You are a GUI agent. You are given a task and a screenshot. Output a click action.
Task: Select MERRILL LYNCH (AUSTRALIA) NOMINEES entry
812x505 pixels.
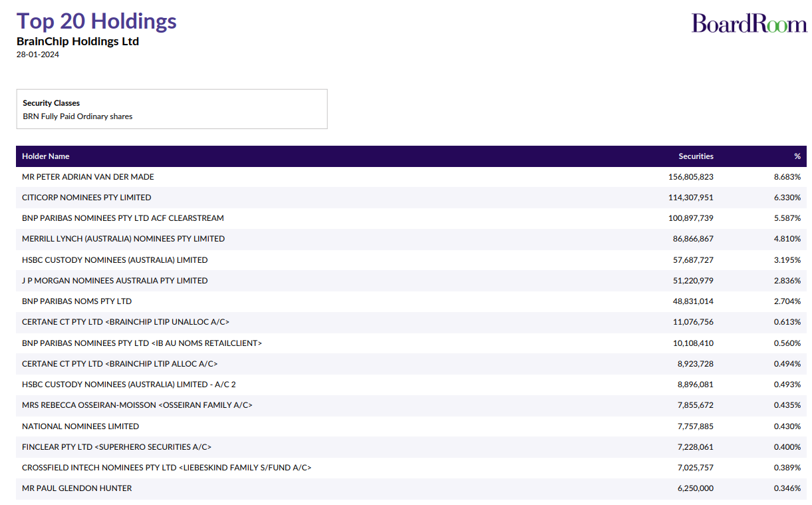123,239
